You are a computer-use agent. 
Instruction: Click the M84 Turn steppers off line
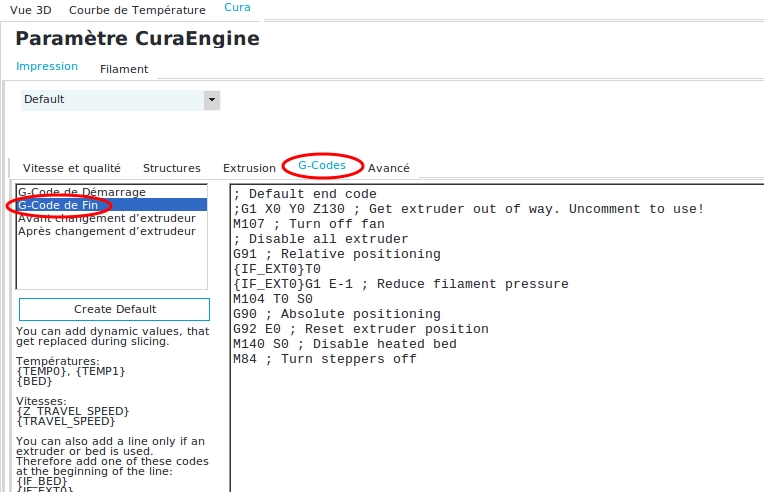click(x=324, y=359)
